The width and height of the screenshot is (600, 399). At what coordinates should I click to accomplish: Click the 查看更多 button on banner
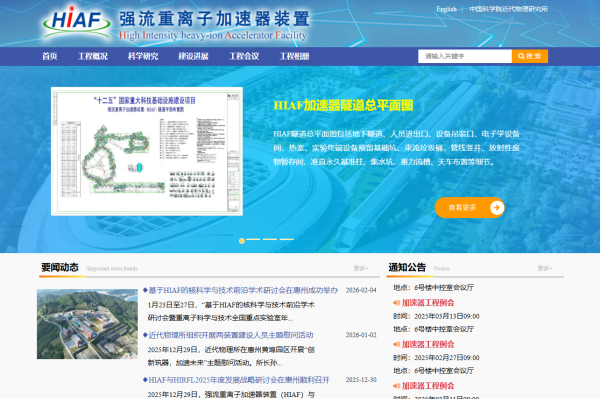click(x=470, y=208)
